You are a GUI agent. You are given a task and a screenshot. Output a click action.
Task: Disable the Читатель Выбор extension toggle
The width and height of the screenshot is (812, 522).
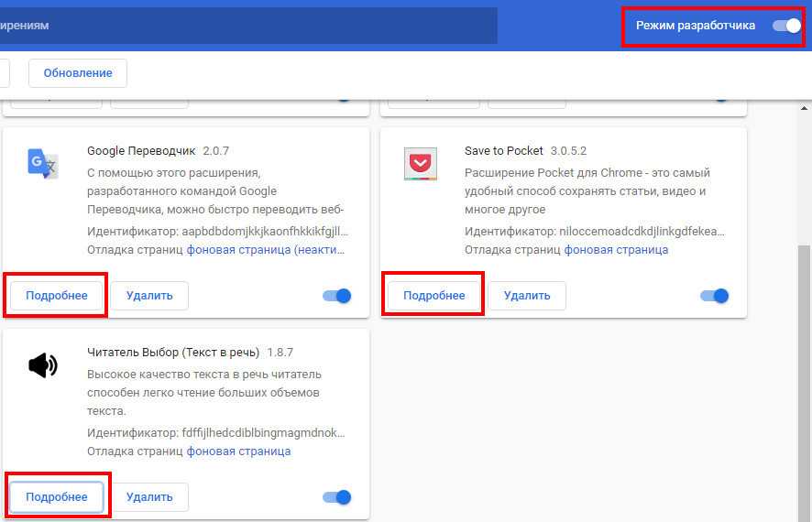point(336,496)
